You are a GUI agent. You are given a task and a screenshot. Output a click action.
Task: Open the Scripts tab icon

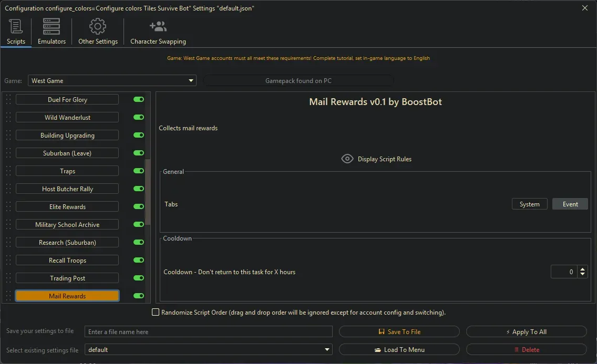16,27
